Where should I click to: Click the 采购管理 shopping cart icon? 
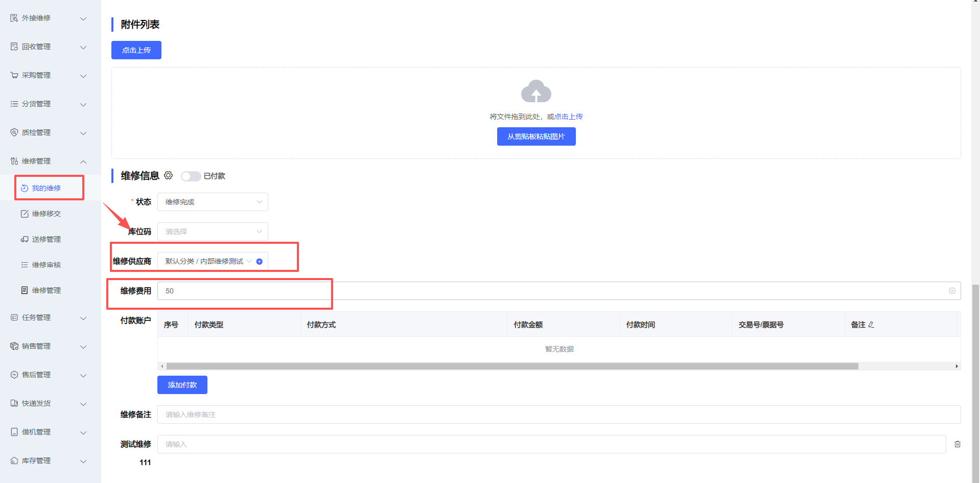pyautogui.click(x=14, y=75)
